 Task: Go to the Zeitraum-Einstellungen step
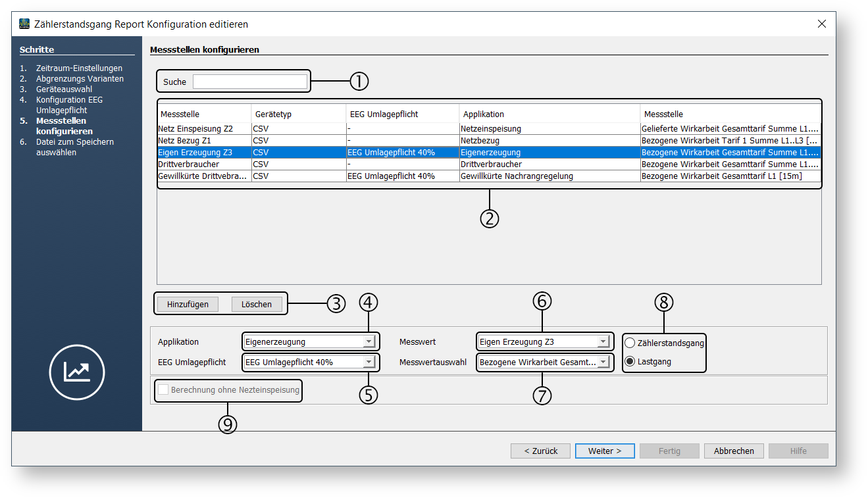tap(79, 68)
